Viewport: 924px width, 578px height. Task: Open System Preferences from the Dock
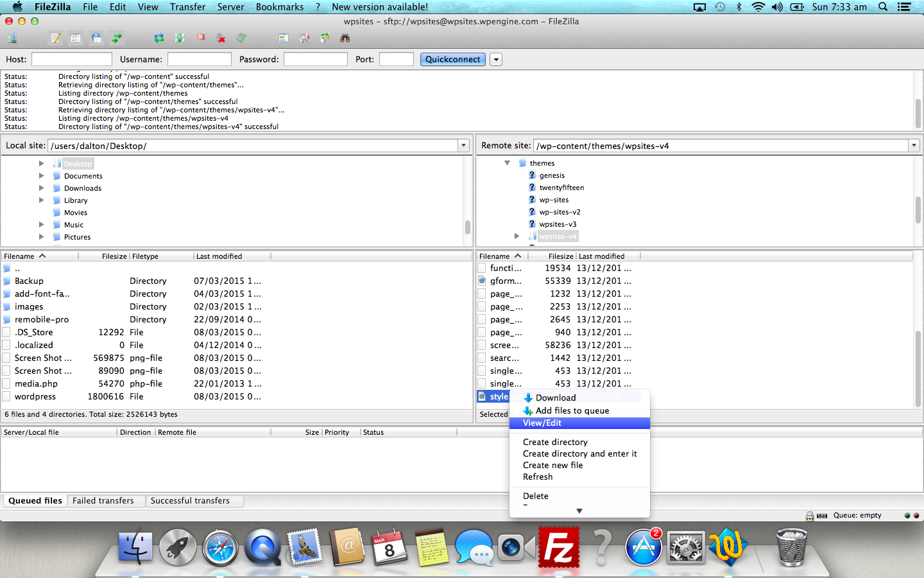(x=686, y=548)
